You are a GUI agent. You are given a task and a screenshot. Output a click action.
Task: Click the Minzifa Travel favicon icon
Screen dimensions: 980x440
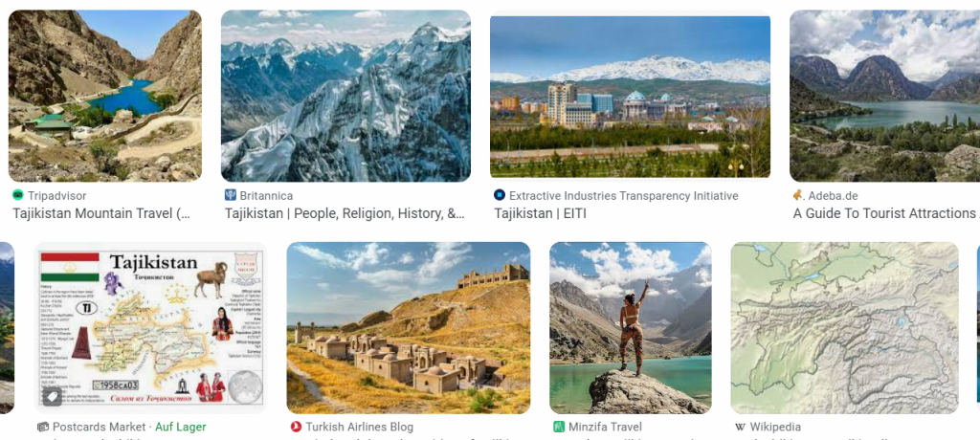[559, 428]
